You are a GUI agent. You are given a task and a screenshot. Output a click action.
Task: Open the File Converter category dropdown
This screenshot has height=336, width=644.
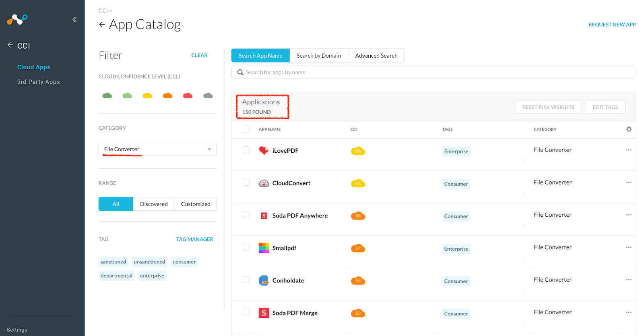157,149
